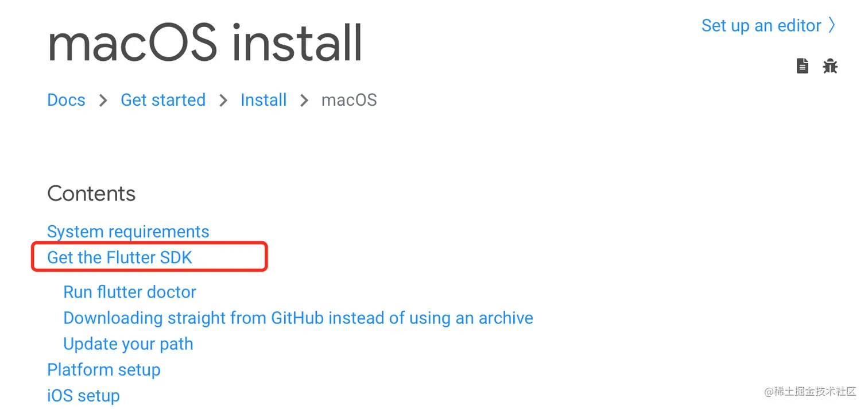868x409 pixels.
Task: Navigate to the Get started breadcrumb
Action: pyautogui.click(x=163, y=100)
